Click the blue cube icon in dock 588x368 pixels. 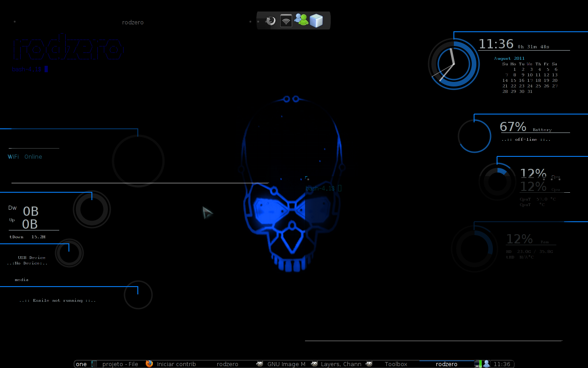[316, 21]
